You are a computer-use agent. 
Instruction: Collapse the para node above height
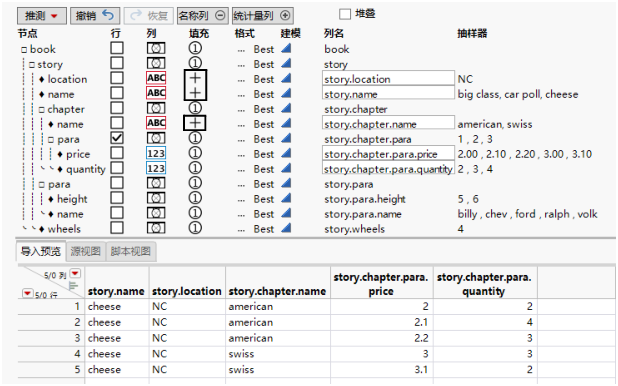click(x=42, y=185)
